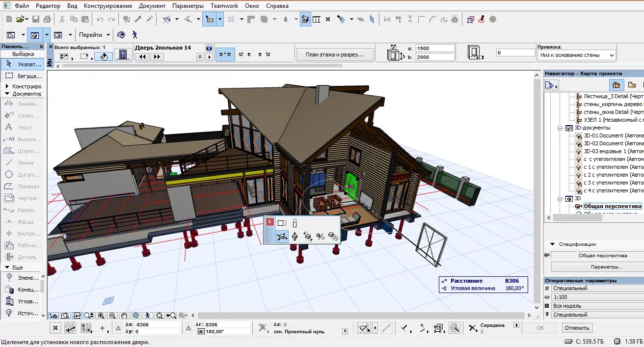Select the Текст tool in the toolbox
The height and width of the screenshot is (347, 644).
pyautogui.click(x=22, y=128)
